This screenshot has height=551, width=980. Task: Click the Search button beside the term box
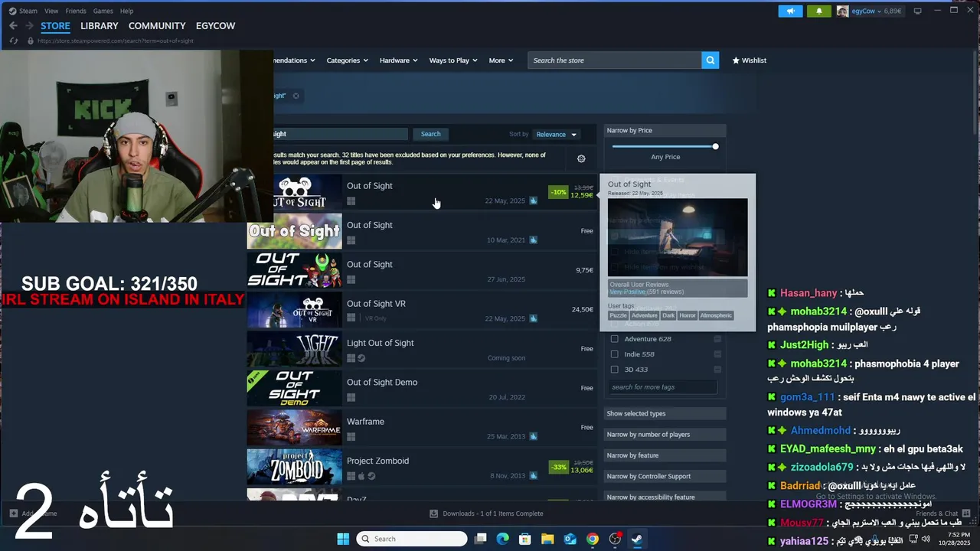point(431,134)
